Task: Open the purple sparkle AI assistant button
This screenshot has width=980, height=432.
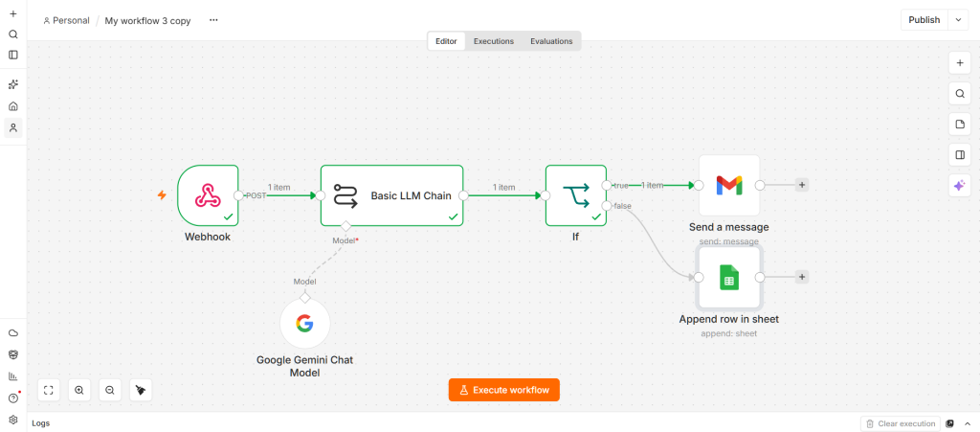Action: 959,186
